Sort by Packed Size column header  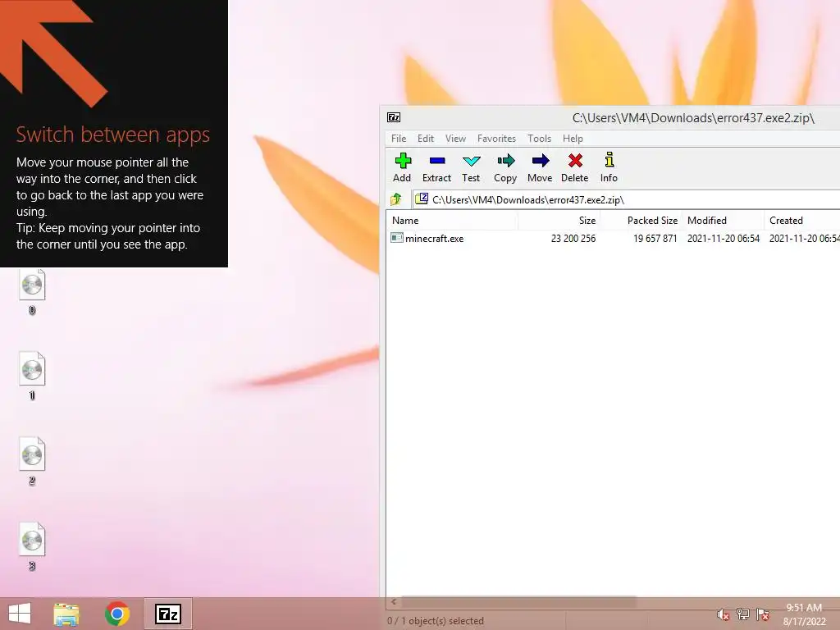coord(641,220)
